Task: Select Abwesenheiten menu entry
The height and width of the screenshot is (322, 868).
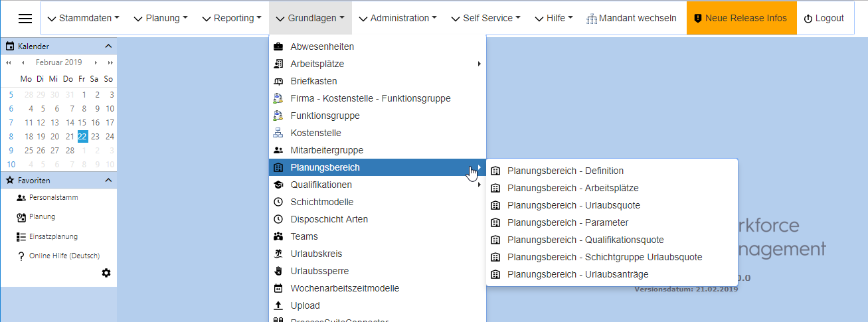Action: pyautogui.click(x=322, y=46)
